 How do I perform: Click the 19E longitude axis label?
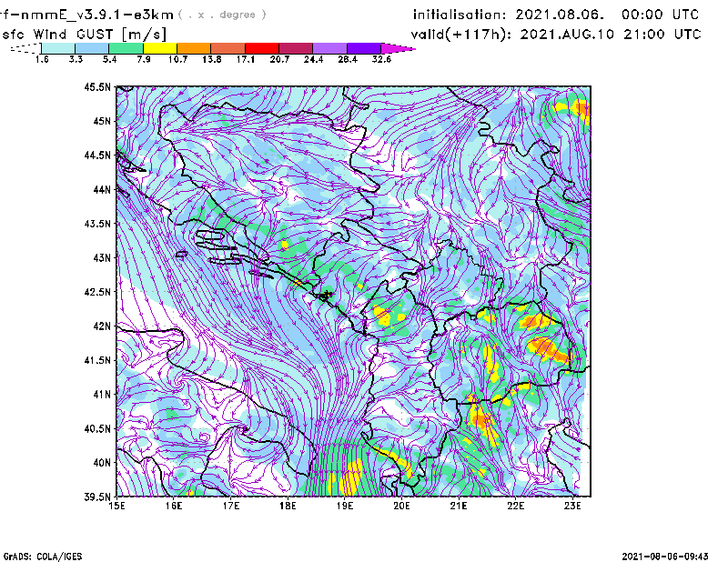345,506
